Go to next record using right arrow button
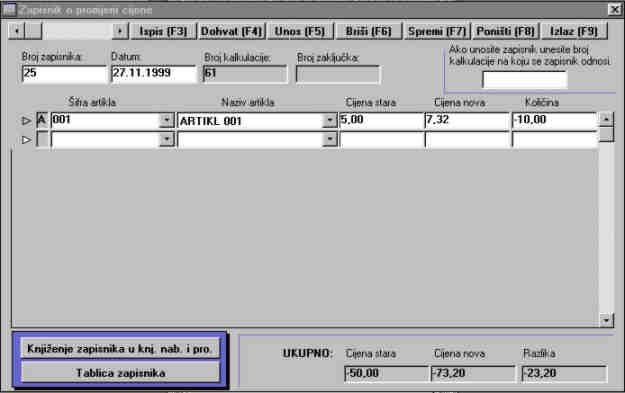 pos(120,31)
